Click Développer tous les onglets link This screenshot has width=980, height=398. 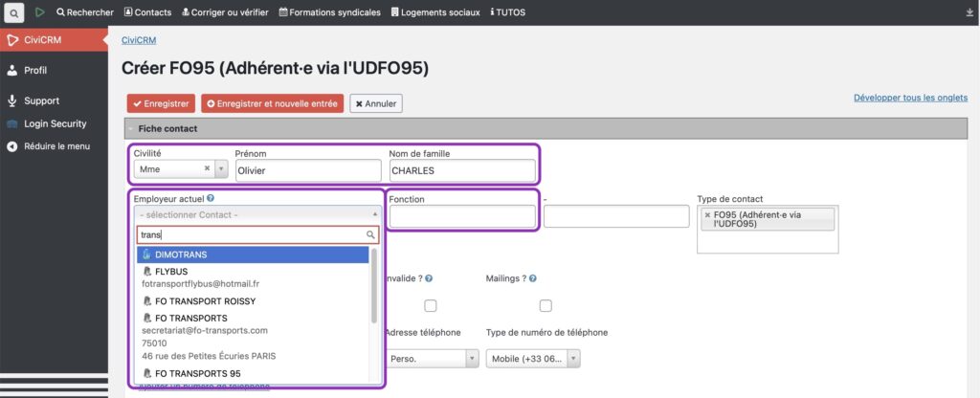910,98
